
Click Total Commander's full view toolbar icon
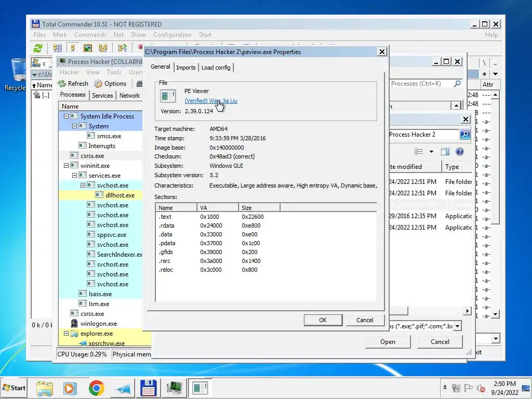73,48
